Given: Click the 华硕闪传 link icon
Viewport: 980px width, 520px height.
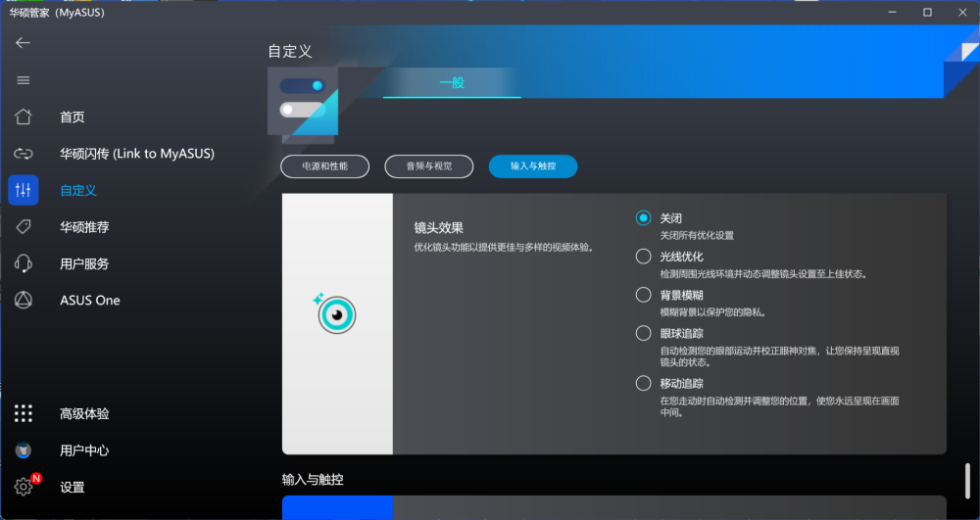Looking at the screenshot, I should pos(24,154).
